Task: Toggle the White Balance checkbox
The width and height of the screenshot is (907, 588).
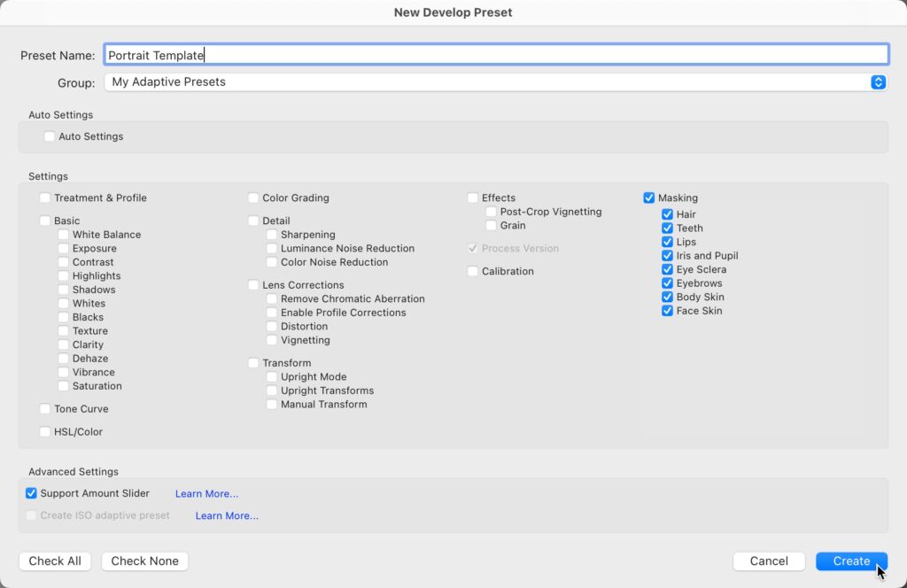Action: tap(64, 235)
